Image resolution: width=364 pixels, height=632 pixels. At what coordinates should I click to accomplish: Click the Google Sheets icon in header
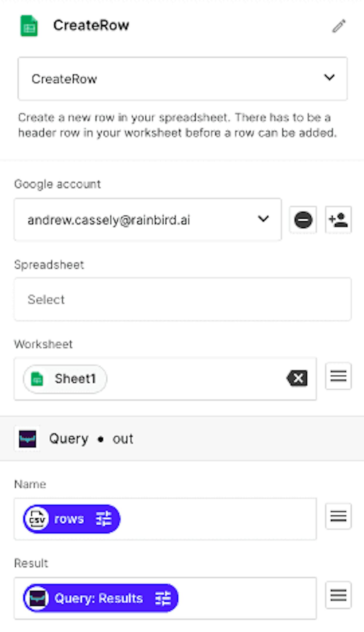[x=29, y=26]
